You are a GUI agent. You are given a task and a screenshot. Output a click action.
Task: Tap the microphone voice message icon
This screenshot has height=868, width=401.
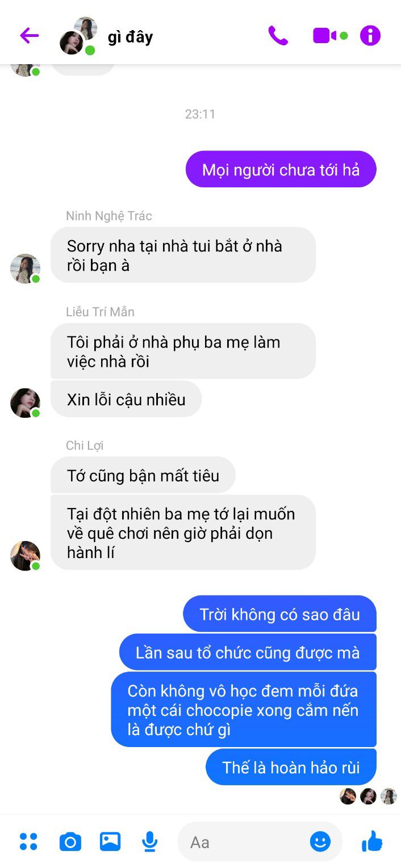tap(149, 841)
